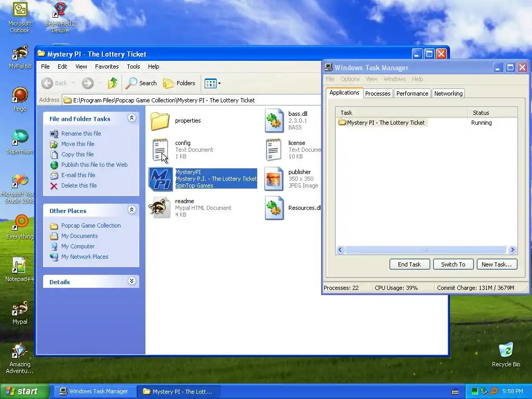Click the task list horizontal scrollbar right arrow
This screenshot has width=532, height=399.
[512, 250]
